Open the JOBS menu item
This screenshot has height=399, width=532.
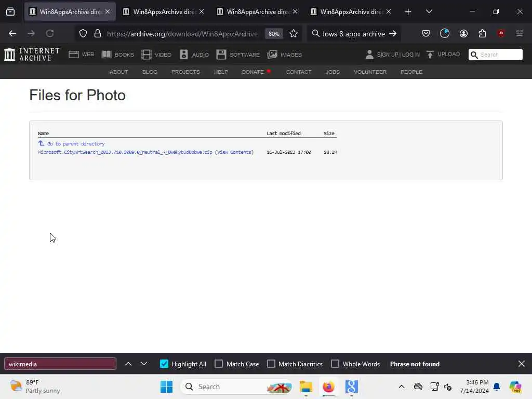tap(332, 72)
